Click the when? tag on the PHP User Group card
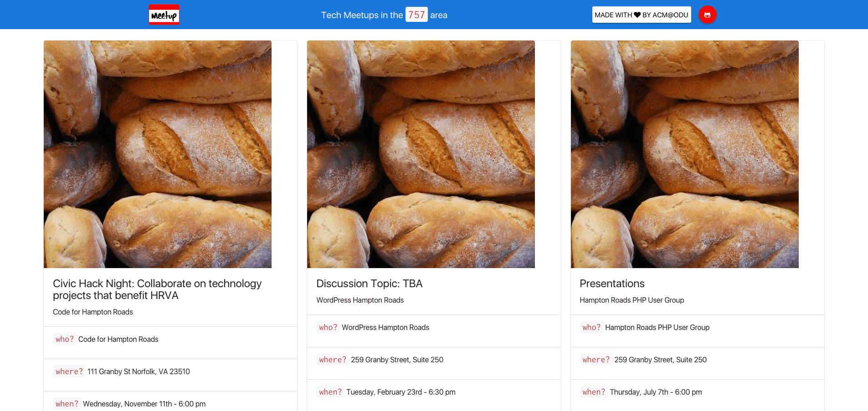The height and width of the screenshot is (411, 868). point(593,391)
